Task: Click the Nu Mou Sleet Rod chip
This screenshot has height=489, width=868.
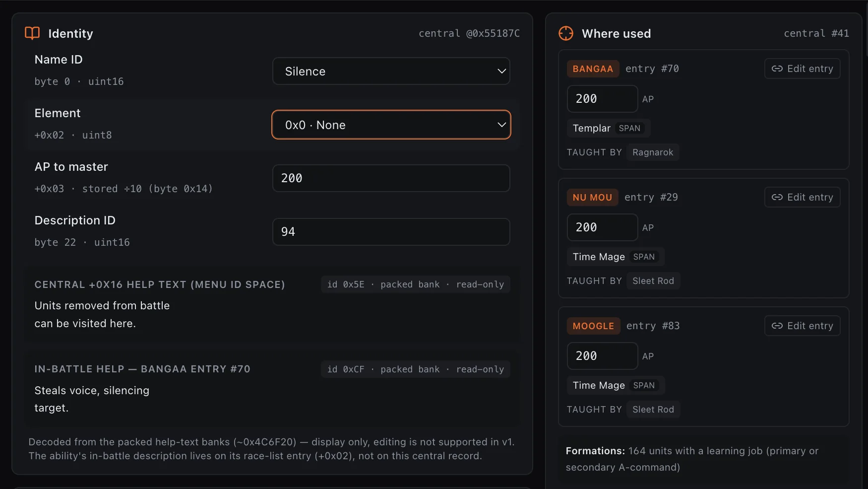Action: pyautogui.click(x=653, y=281)
